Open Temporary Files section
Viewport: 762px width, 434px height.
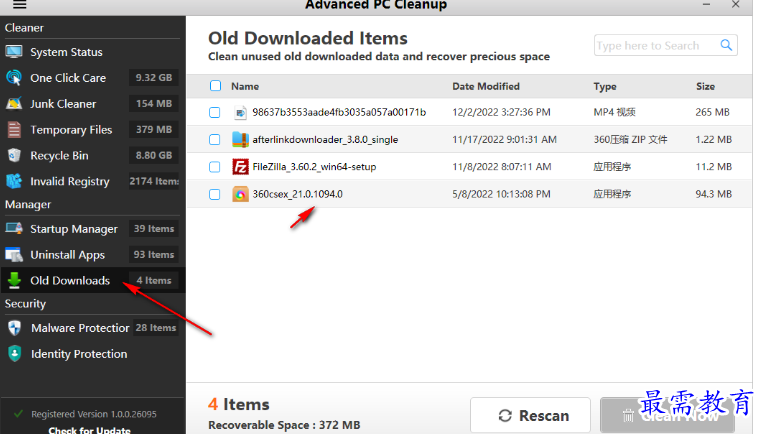coord(92,130)
